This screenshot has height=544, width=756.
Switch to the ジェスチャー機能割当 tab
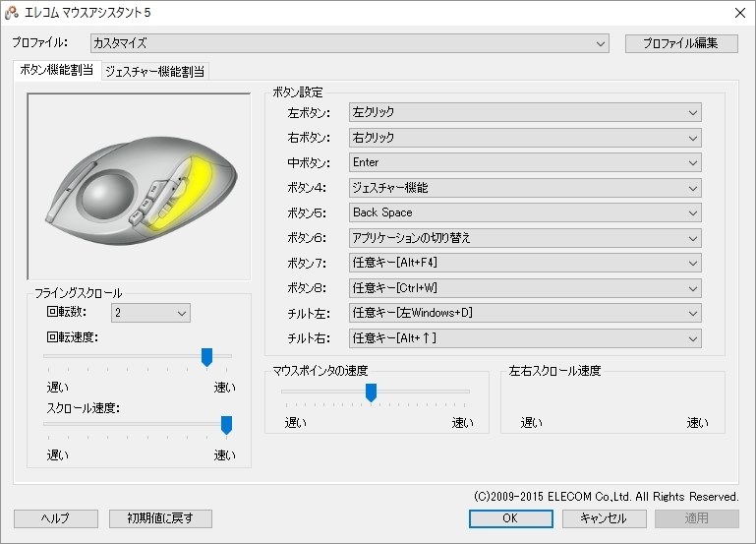(x=154, y=72)
